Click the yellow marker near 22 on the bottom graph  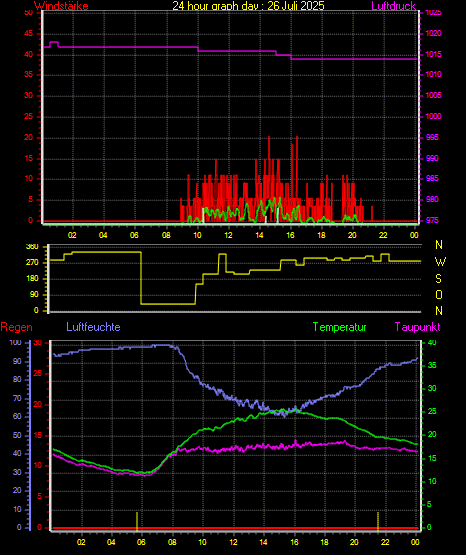pyautogui.click(x=378, y=521)
